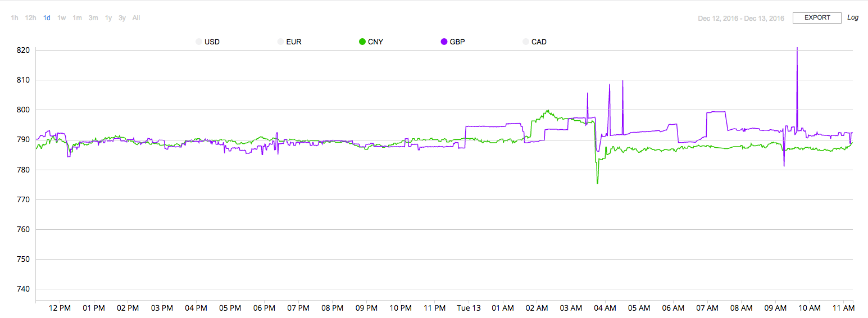Click the EXPORT button

coord(817,18)
